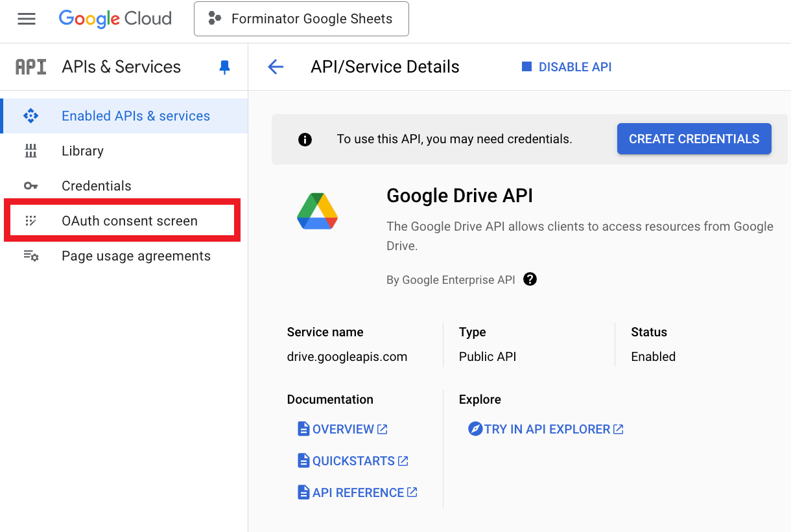The width and height of the screenshot is (791, 532).
Task: Click DISABLE API button
Action: coord(567,67)
